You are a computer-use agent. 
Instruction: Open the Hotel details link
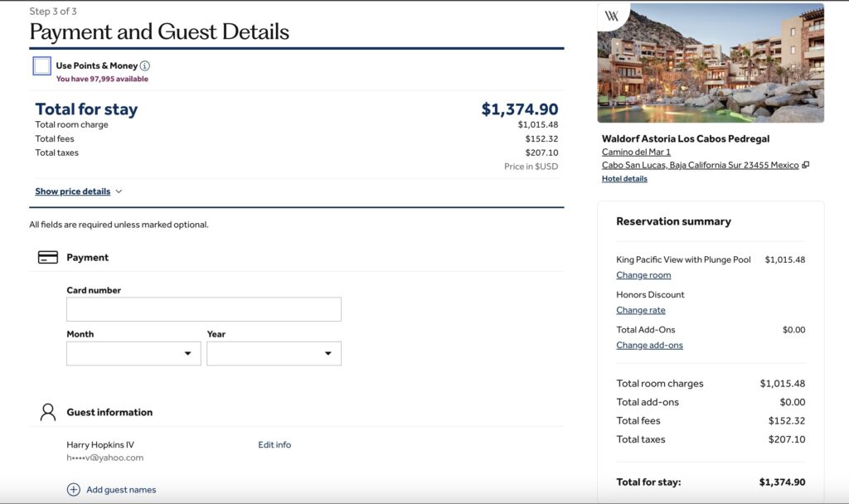[x=624, y=178]
